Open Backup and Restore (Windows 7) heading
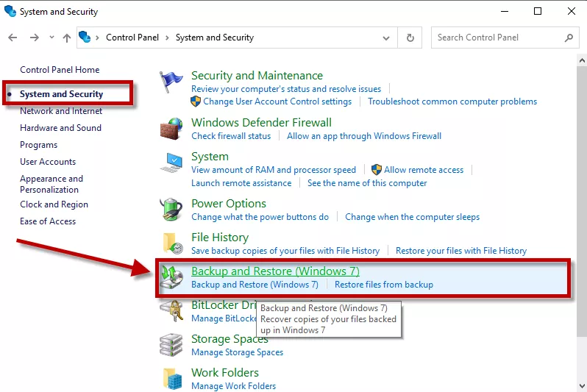The height and width of the screenshot is (392, 587). (275, 271)
